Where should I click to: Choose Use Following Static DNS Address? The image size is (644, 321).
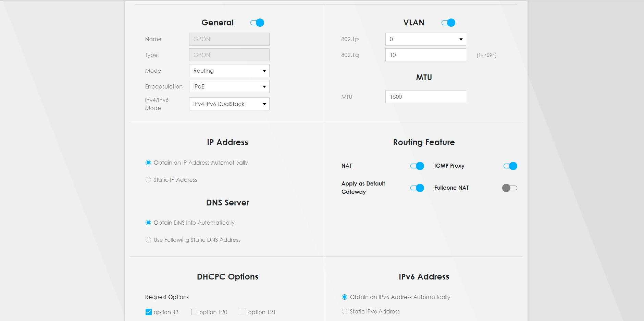(x=148, y=240)
